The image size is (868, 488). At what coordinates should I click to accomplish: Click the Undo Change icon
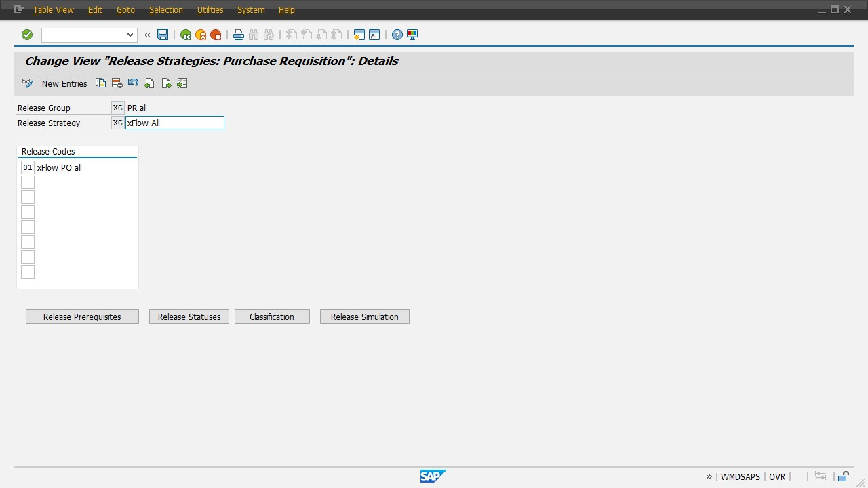133,83
